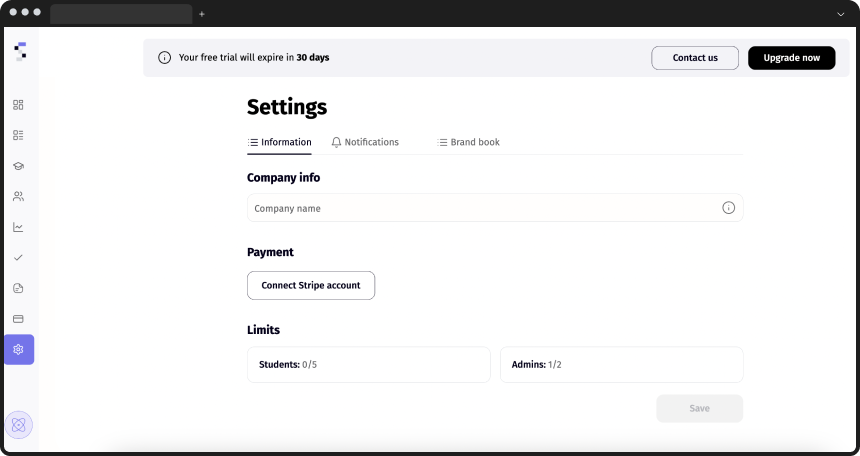The width and height of the screenshot is (860, 456).
Task: Click the info icon in Company name field
Action: [x=728, y=208]
